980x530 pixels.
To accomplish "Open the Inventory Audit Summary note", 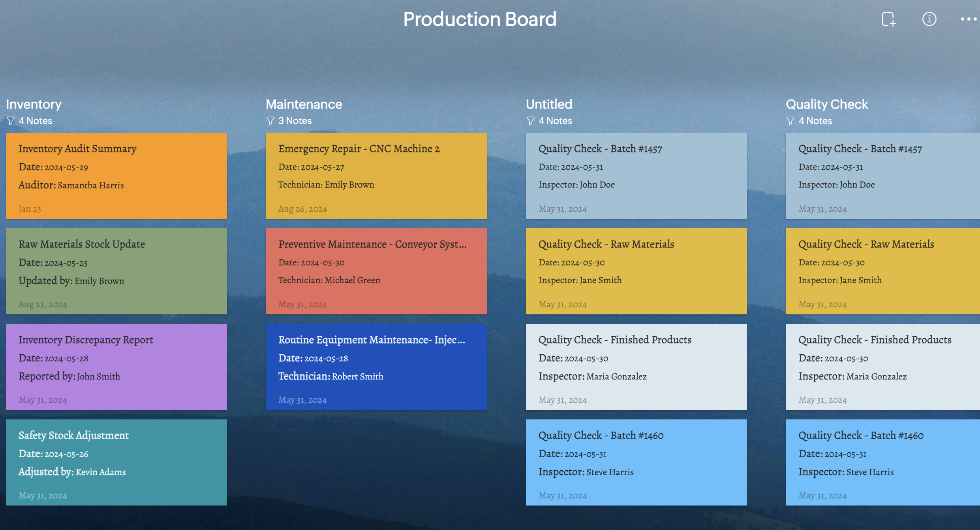I will click(x=116, y=176).
